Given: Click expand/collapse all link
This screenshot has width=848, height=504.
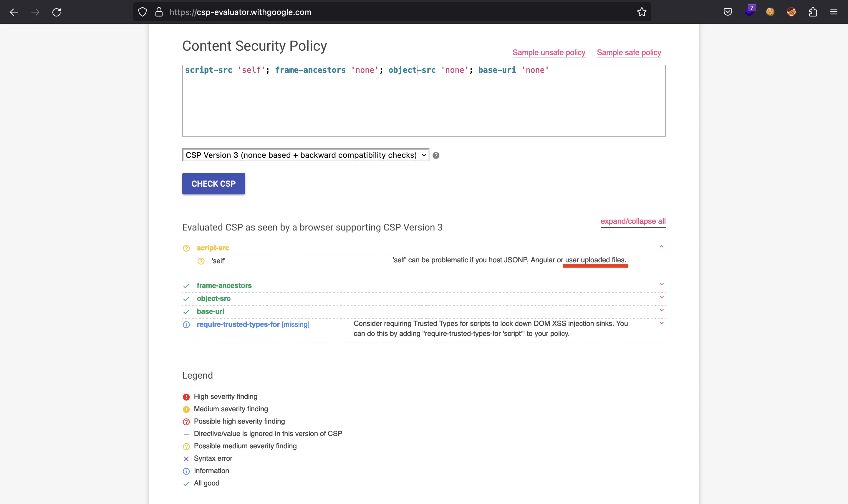Looking at the screenshot, I should (633, 221).
